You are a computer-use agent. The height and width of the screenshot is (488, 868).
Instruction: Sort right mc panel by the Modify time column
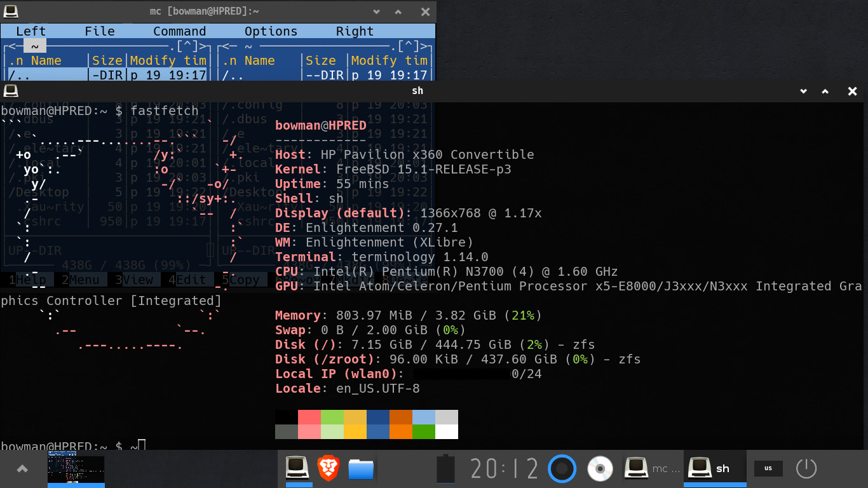(x=390, y=60)
